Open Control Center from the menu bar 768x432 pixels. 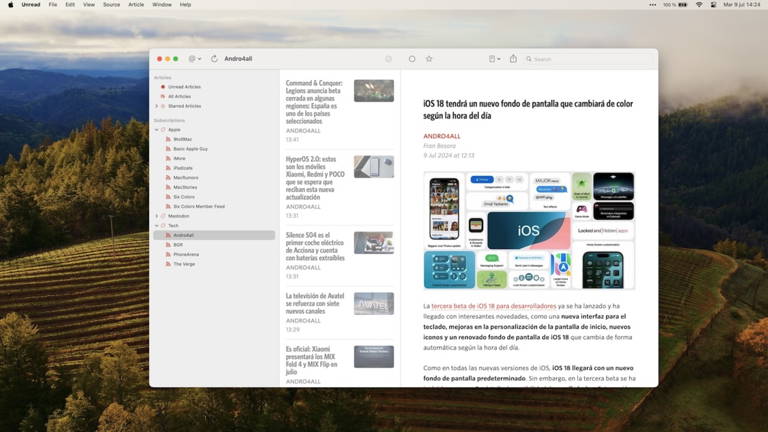tap(714, 4)
